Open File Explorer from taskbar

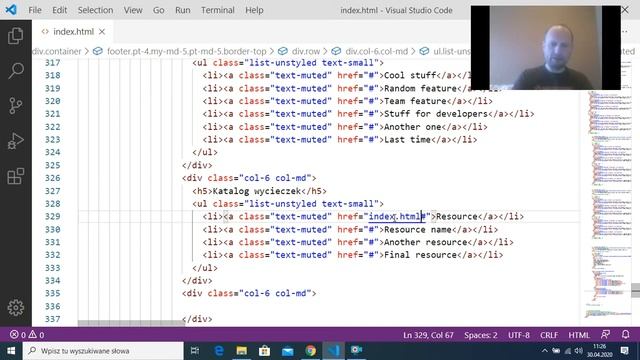[242, 351]
